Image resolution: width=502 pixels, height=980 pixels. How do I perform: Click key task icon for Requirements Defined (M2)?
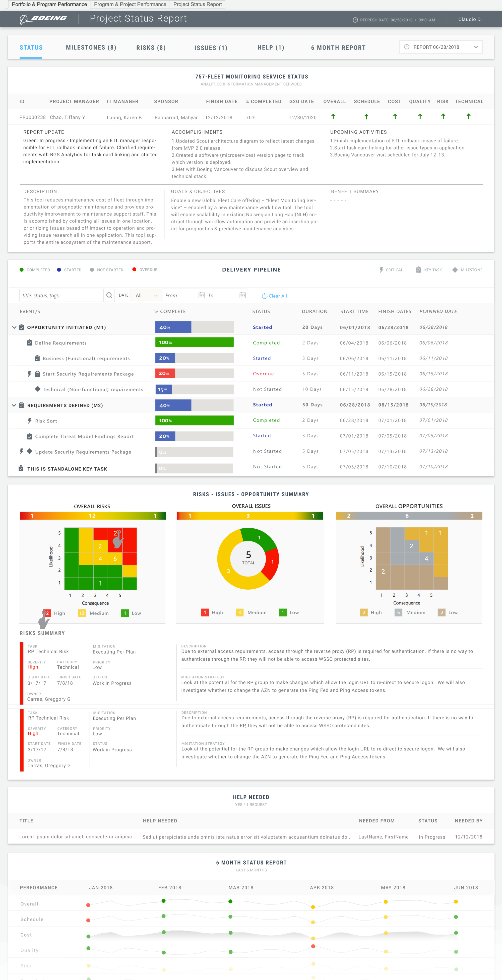(x=22, y=405)
